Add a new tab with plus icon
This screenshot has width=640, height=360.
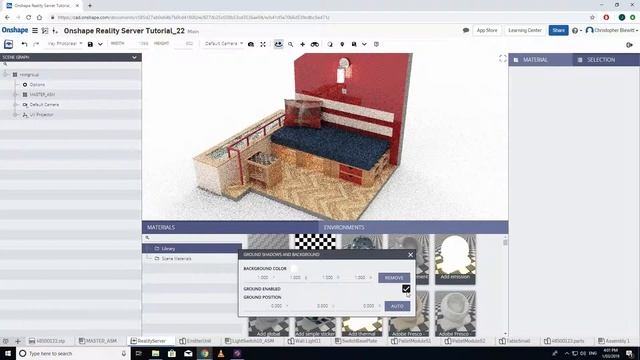coord(18,341)
